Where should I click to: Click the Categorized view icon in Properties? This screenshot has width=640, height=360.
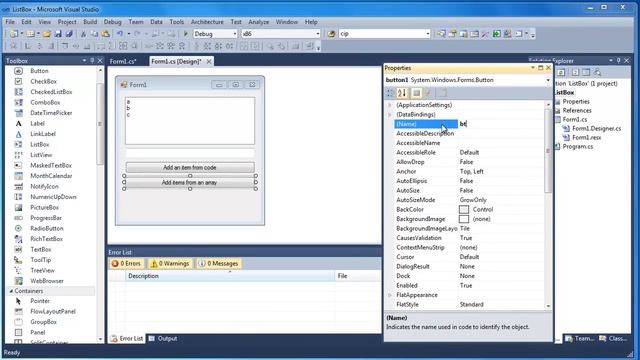[390, 93]
